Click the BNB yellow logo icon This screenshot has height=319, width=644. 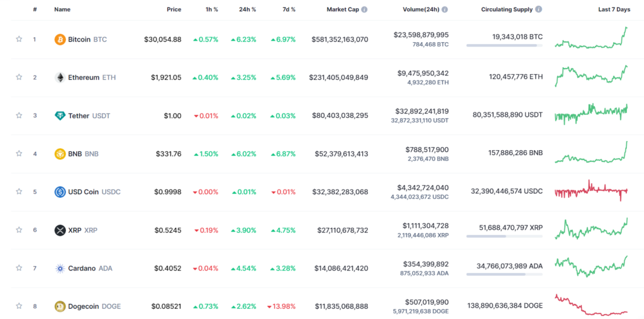60,154
